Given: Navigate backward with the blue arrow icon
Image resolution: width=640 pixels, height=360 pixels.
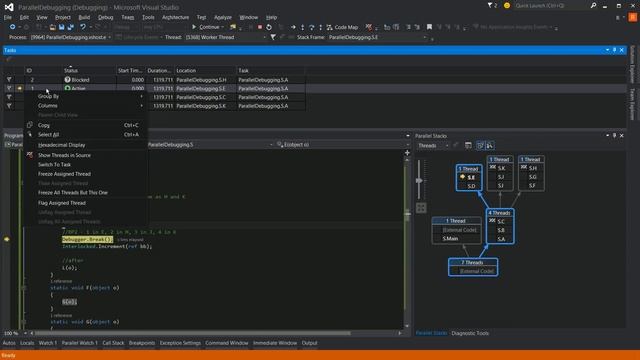Looking at the screenshot, I should tap(12, 27).
